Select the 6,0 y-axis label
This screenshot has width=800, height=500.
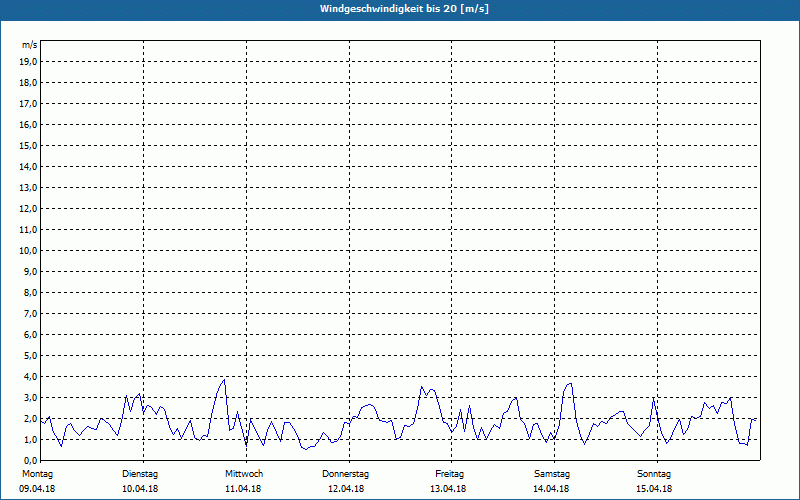(30, 334)
